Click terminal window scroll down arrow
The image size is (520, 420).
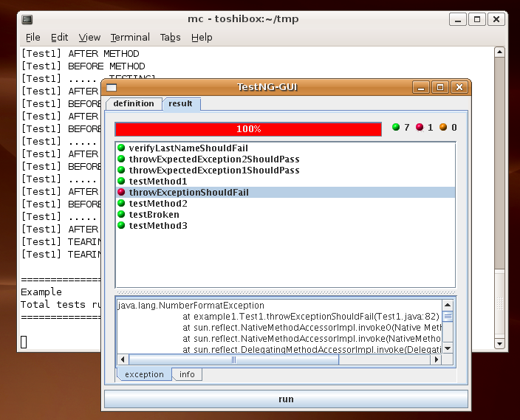499,343
